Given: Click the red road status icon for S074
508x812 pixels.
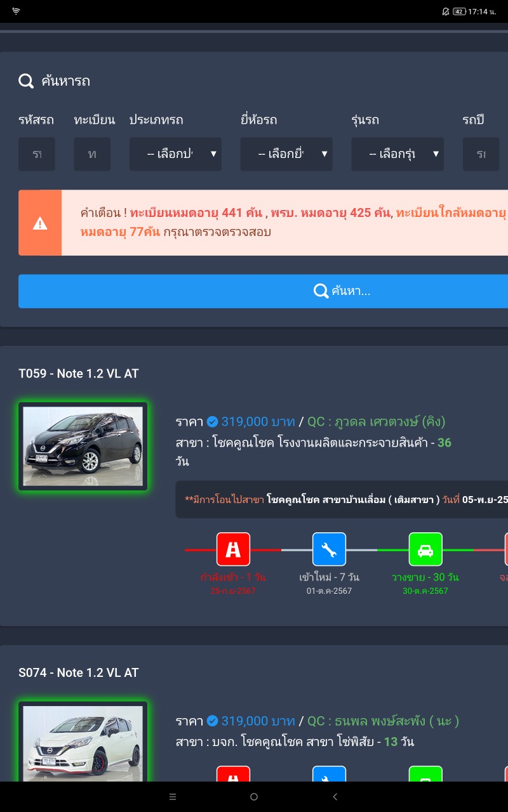Looking at the screenshot, I should pyautogui.click(x=233, y=774).
